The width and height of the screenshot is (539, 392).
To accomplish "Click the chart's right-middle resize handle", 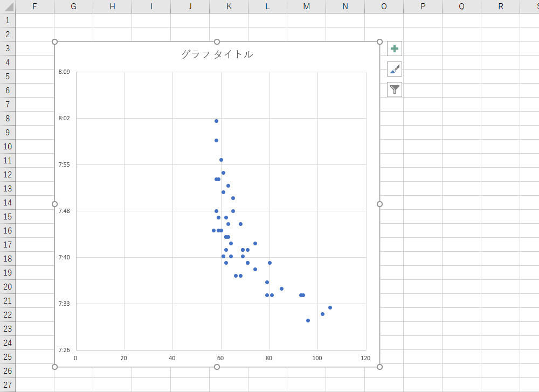I will click(x=379, y=204).
